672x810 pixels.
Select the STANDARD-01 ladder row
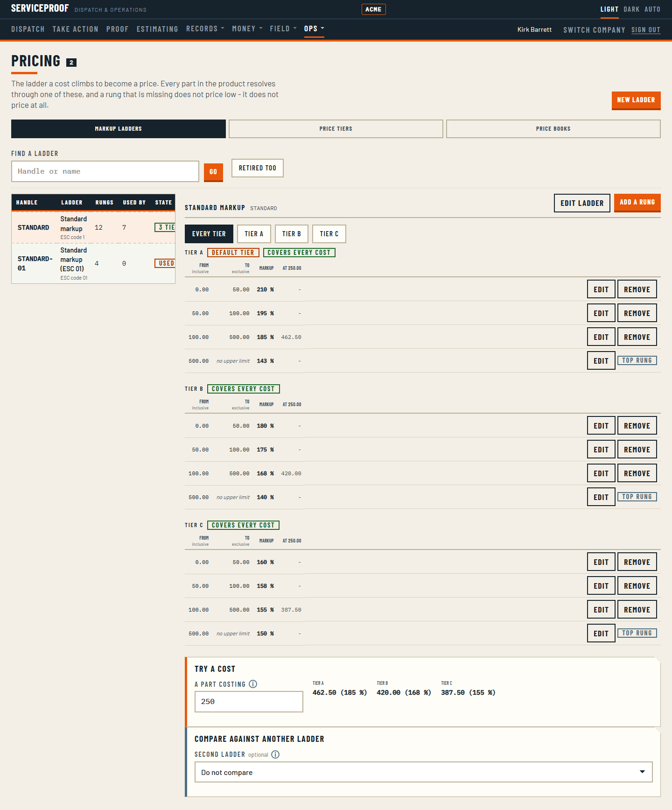(x=93, y=263)
